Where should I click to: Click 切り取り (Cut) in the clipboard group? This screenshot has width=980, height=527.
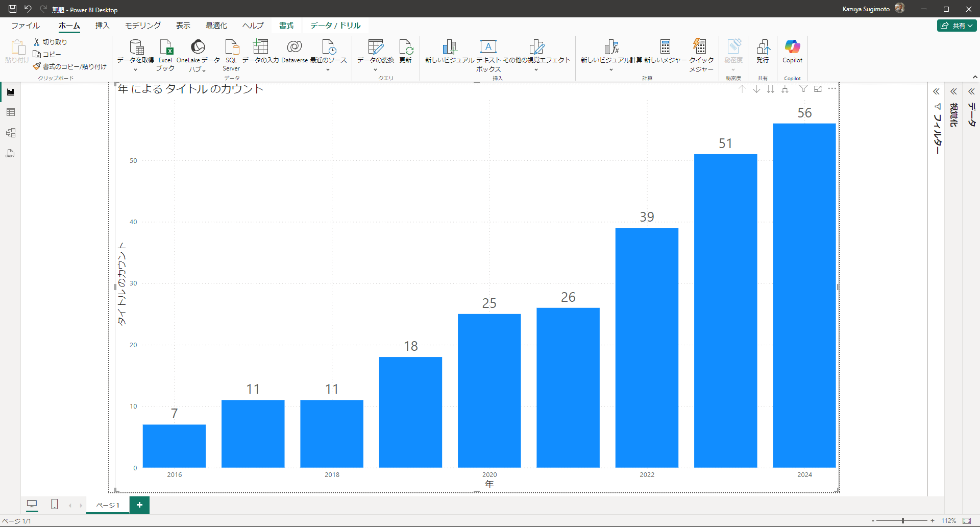51,42
